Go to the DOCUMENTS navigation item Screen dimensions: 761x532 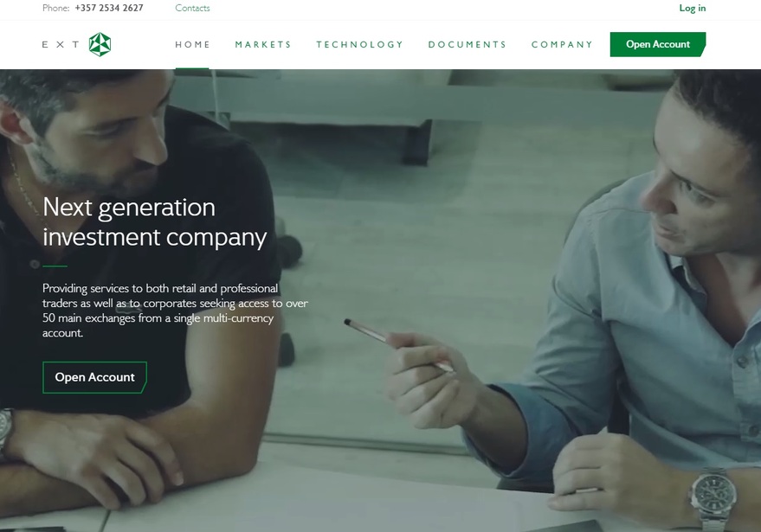tap(468, 45)
